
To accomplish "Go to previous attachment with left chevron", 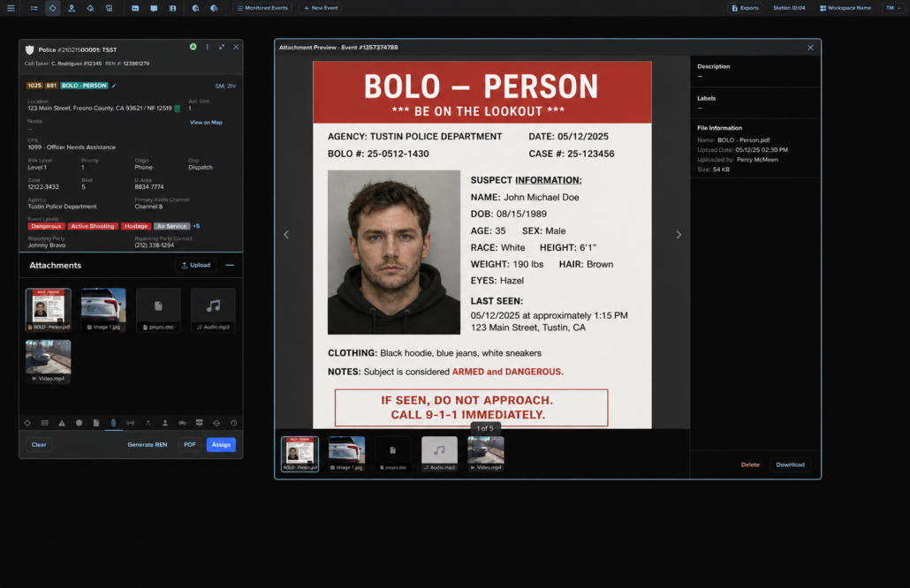I will click(x=286, y=235).
